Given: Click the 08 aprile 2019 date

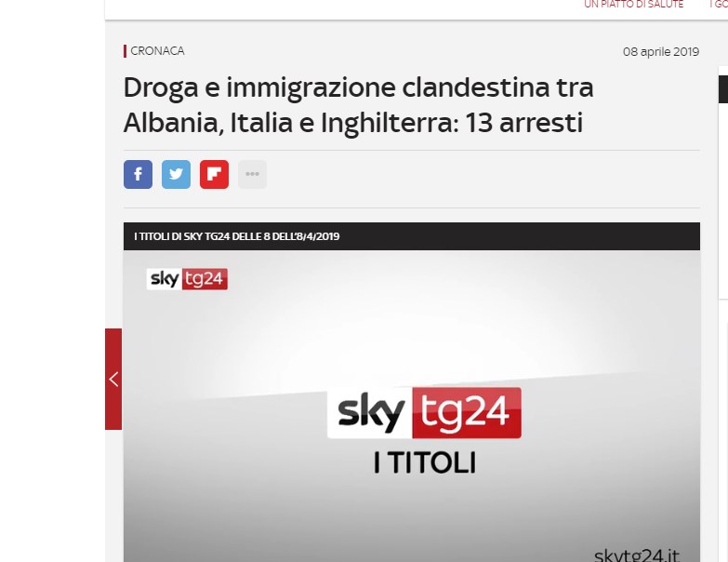Looking at the screenshot, I should point(661,51).
